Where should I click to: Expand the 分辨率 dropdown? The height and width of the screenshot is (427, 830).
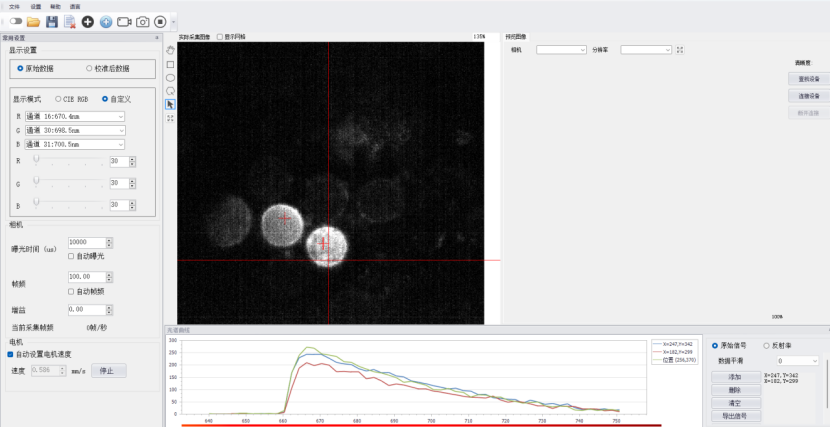tap(646, 48)
